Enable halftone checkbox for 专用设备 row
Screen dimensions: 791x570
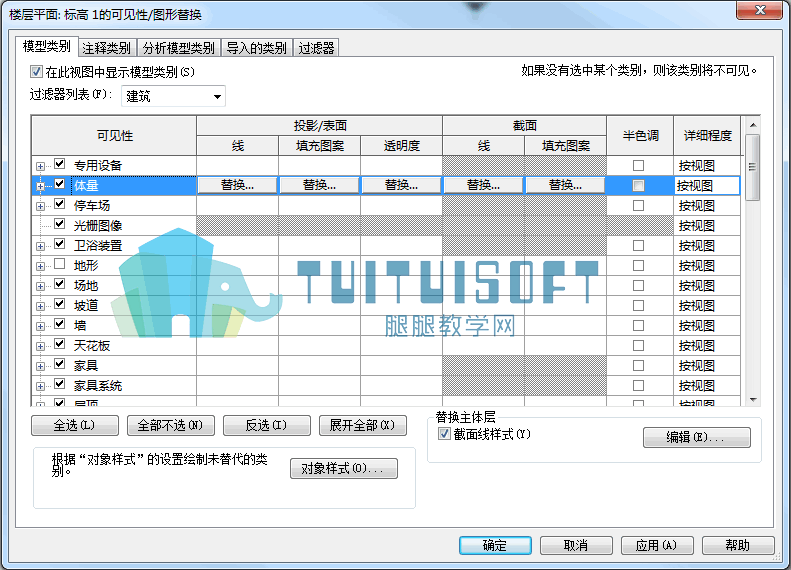coord(638,165)
